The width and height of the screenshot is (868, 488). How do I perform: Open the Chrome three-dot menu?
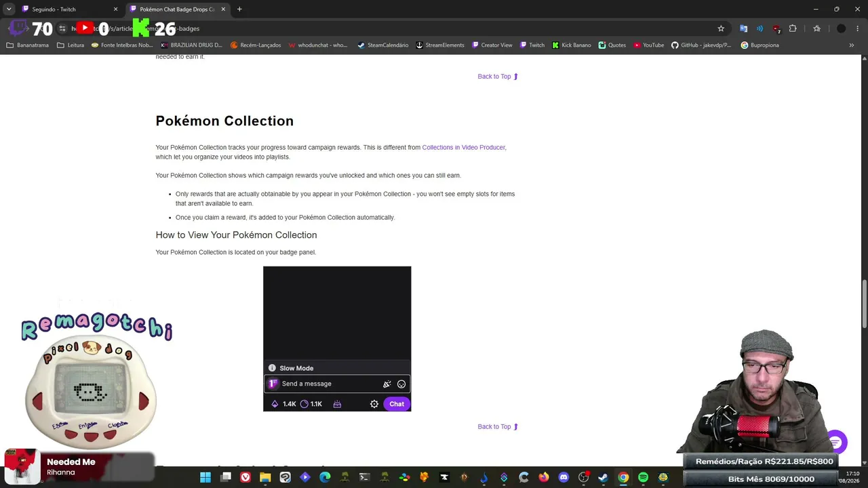859,28
